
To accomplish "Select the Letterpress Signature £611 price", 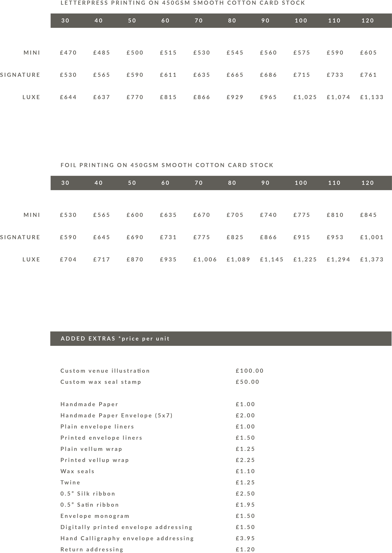I will coord(168,75).
